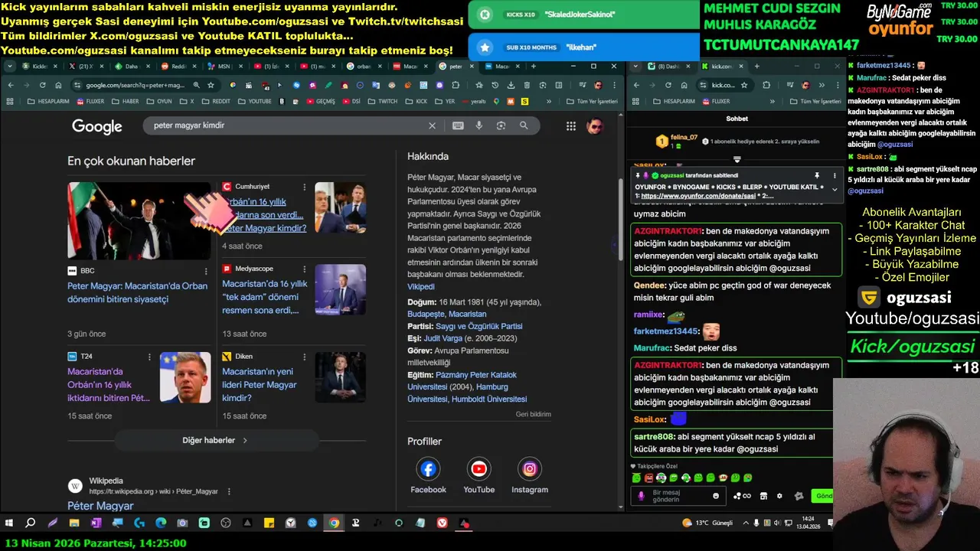Open Chrome from the taskbar
Image resolution: width=980 pixels, height=551 pixels.
coord(334,523)
